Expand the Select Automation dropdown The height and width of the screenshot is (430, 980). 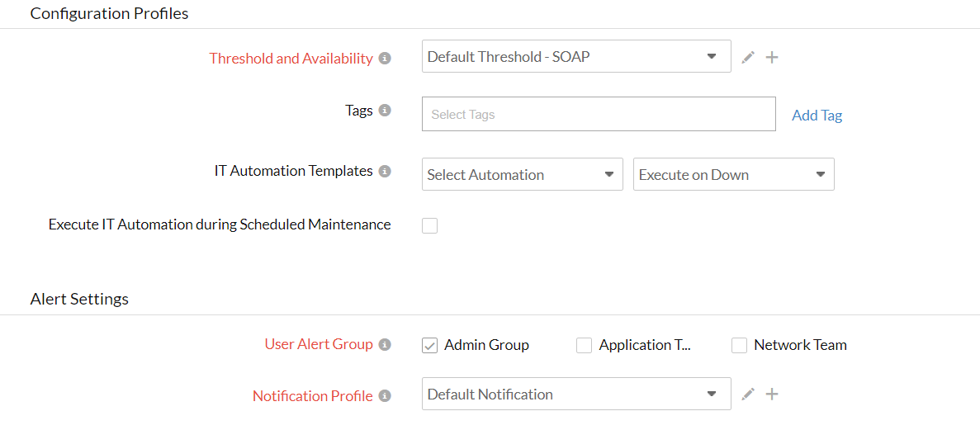(522, 175)
